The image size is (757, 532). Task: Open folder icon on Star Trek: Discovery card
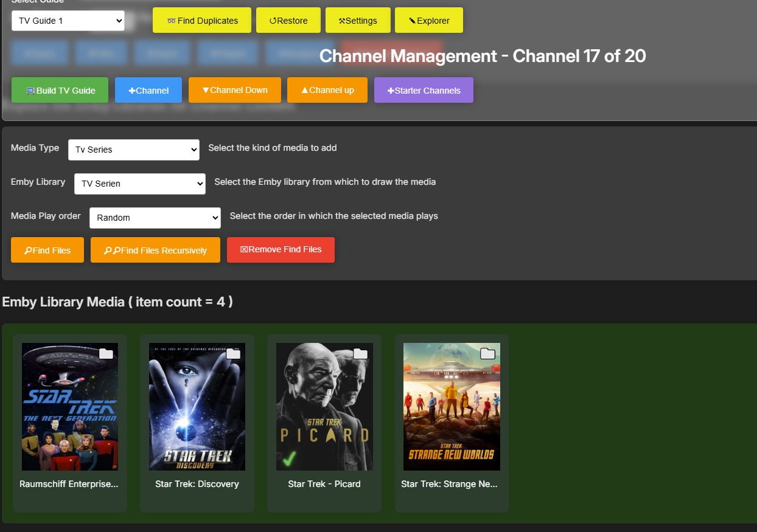[233, 354]
